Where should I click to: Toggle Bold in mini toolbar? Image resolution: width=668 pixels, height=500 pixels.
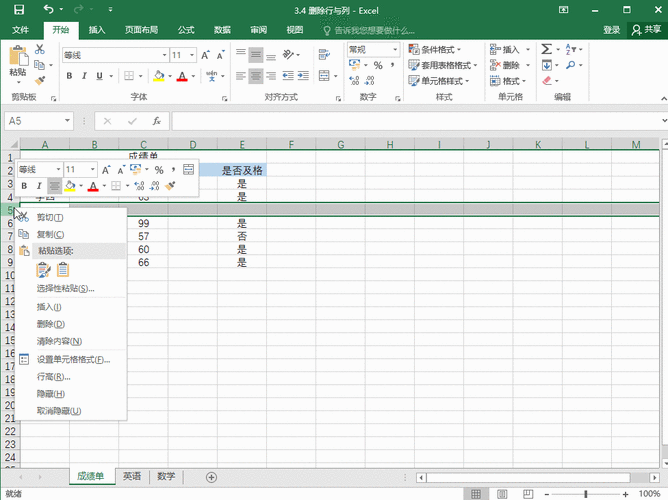coord(24,186)
